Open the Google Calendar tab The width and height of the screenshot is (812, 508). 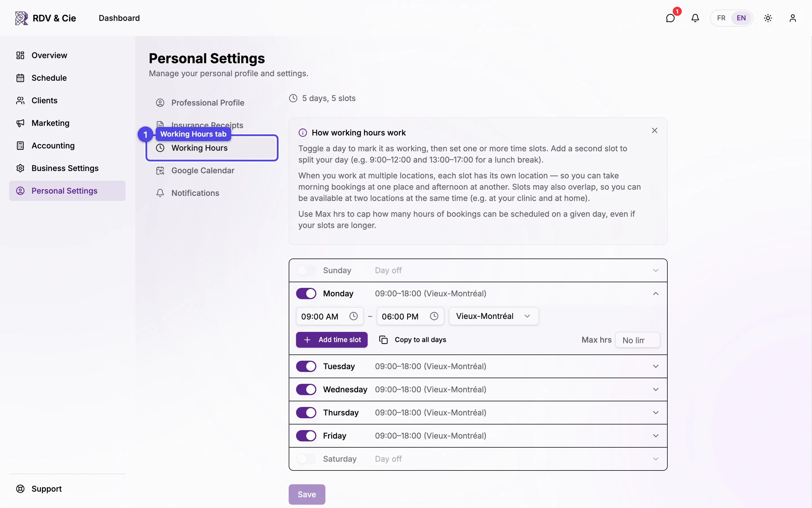click(212, 171)
